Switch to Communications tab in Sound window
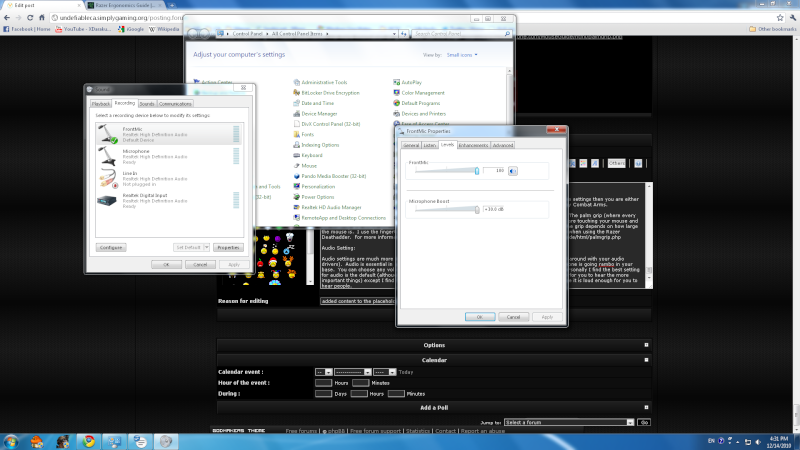Image resolution: width=800 pixels, height=450 pixels. (x=175, y=104)
